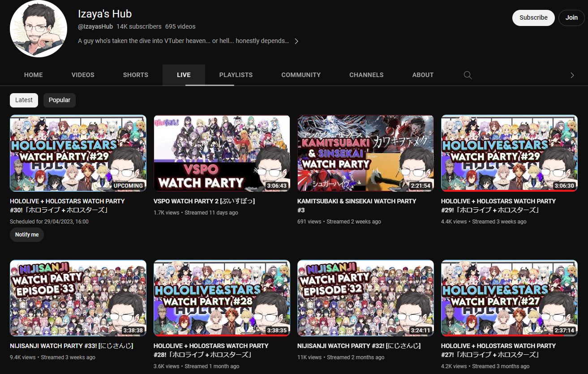Open the NIJISANJI WATCH PARTY #33 title
Screen dimensions: 588x374
71,346
